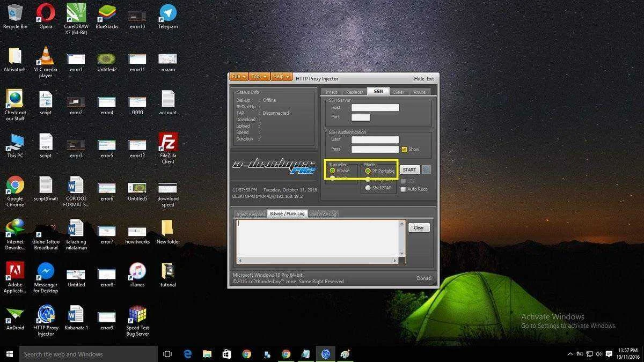
Task: Click the Search the web and Windows box
Action: (x=89, y=354)
